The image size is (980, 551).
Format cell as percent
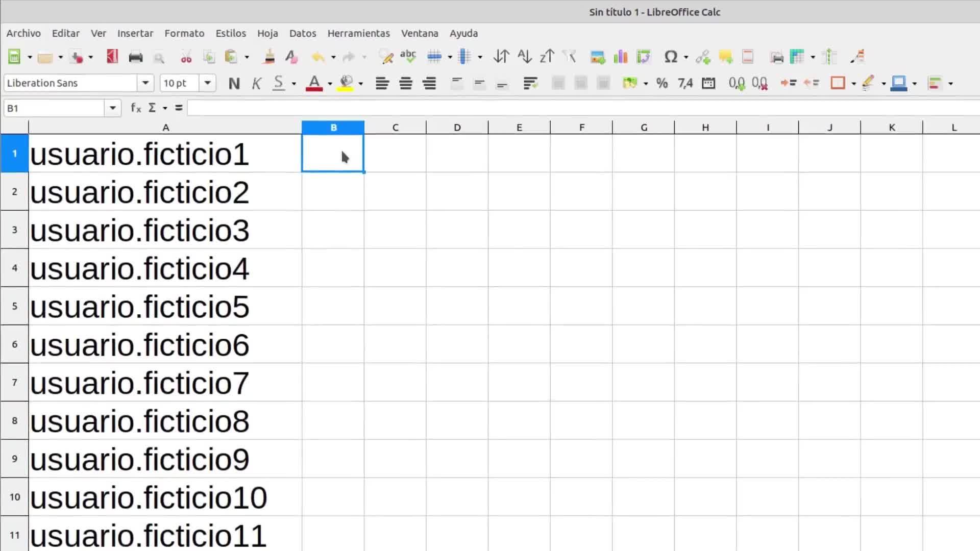(662, 83)
